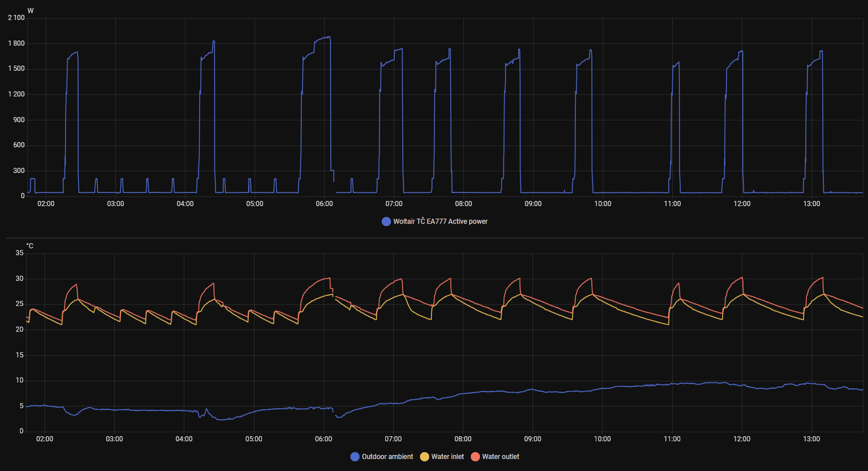Click the 1 200 value on W axis
Image resolution: width=868 pixels, height=471 pixels.
(x=16, y=94)
